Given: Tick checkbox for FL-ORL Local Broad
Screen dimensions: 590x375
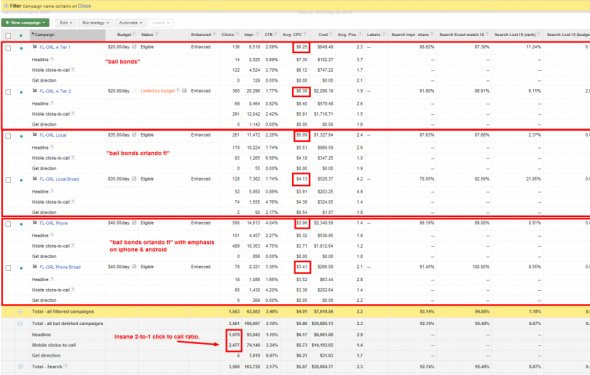Looking at the screenshot, I should (8, 180).
